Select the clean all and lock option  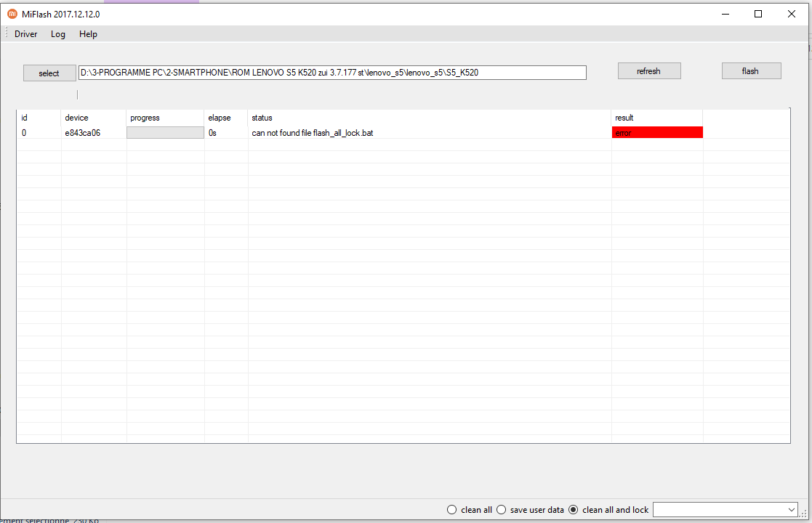[x=608, y=509]
